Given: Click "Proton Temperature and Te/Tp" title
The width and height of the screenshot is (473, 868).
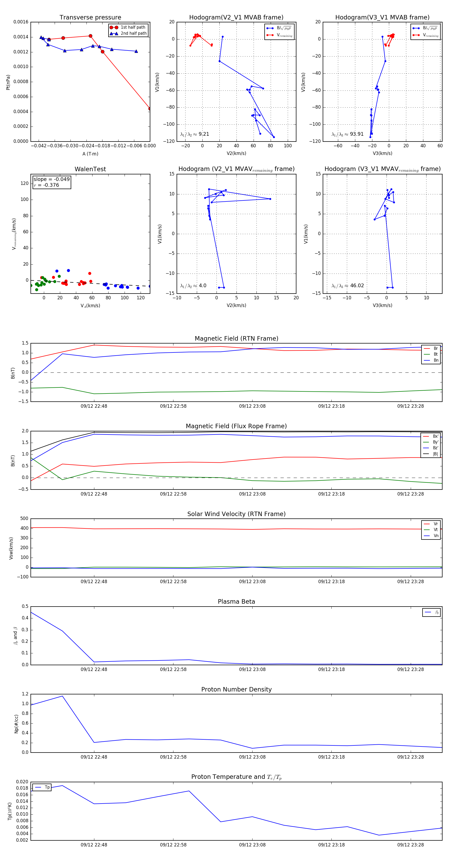Looking at the screenshot, I should point(236,777).
